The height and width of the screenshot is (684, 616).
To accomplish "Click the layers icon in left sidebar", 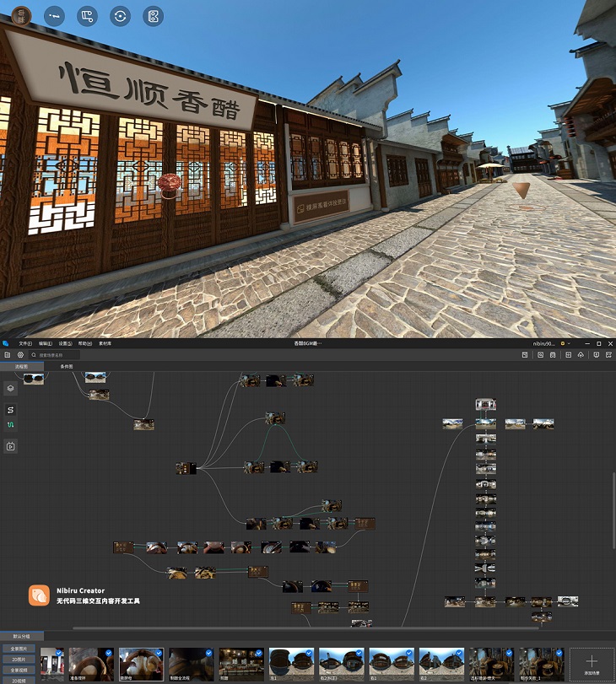I will (x=11, y=388).
